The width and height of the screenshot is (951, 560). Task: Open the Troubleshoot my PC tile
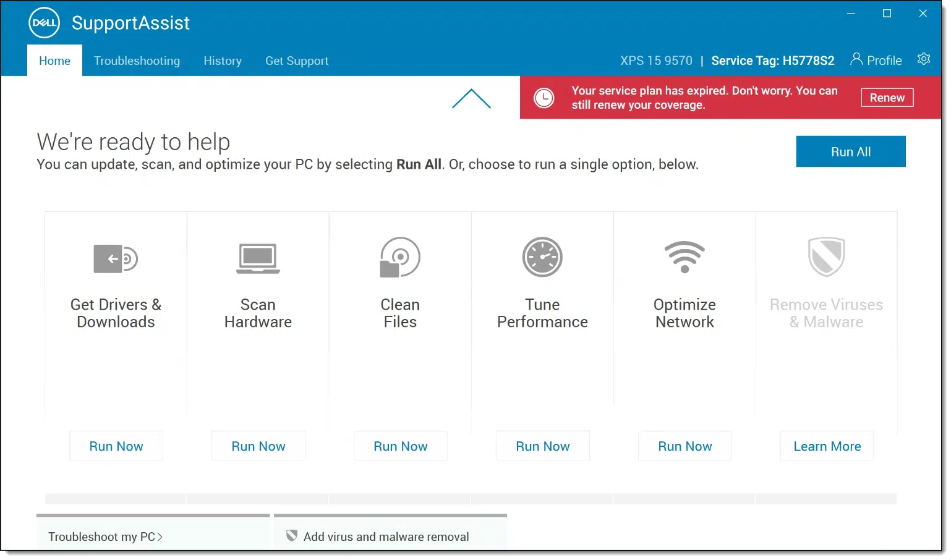coord(153,532)
